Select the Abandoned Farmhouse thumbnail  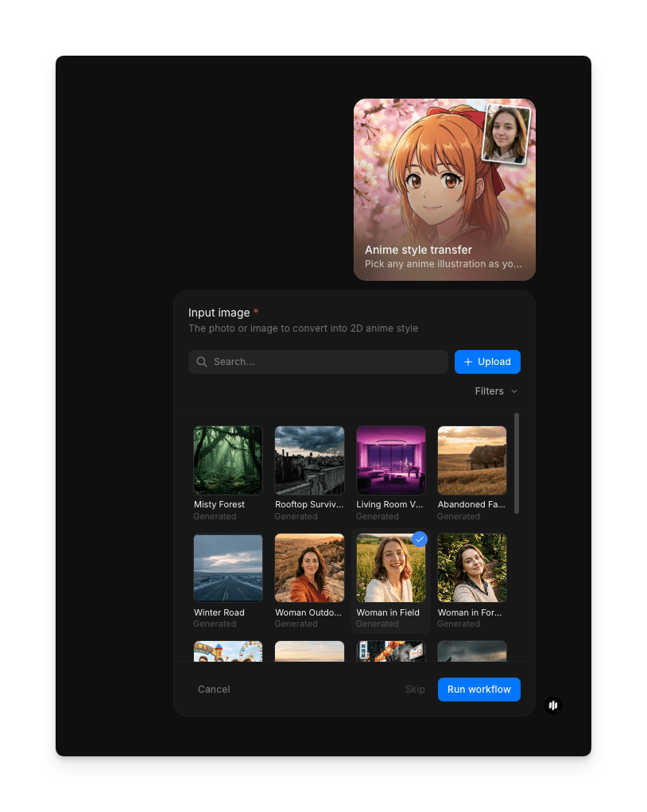pyautogui.click(x=472, y=460)
